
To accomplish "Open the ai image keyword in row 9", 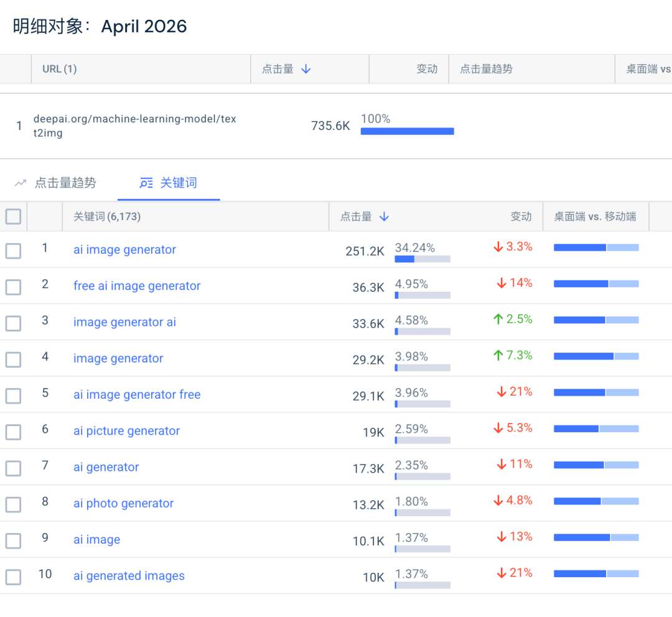I will tap(96, 539).
